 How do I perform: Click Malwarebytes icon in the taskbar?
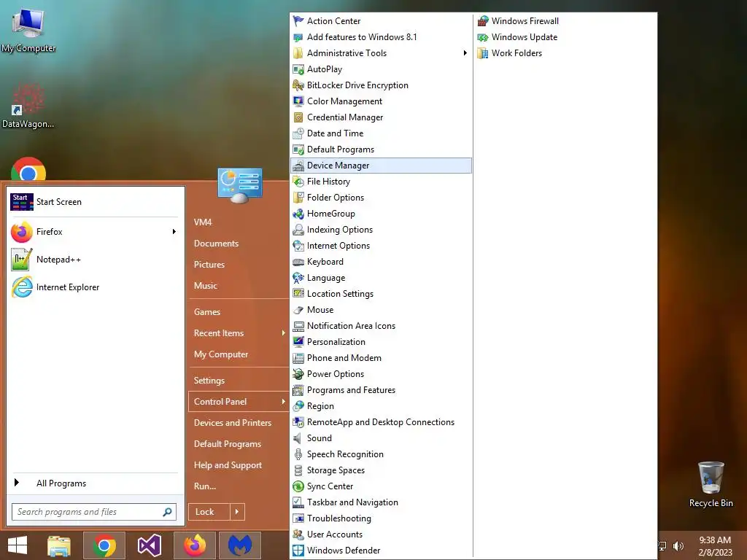click(x=240, y=545)
